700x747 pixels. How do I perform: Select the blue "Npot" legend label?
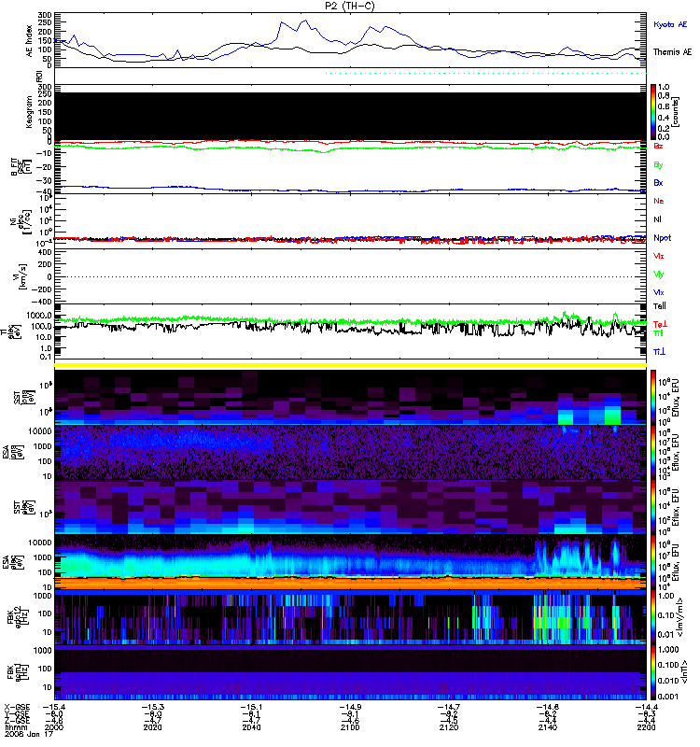pos(663,238)
